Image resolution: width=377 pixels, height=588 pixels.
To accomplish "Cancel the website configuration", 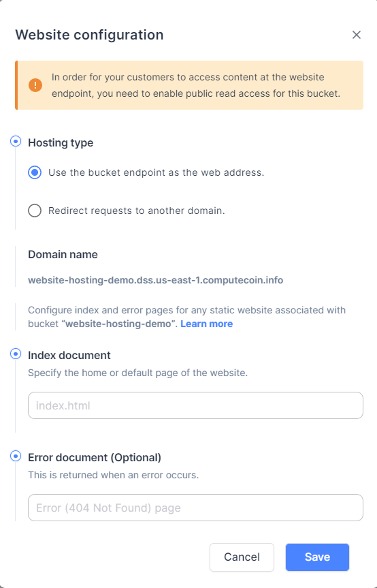I will pos(242,557).
